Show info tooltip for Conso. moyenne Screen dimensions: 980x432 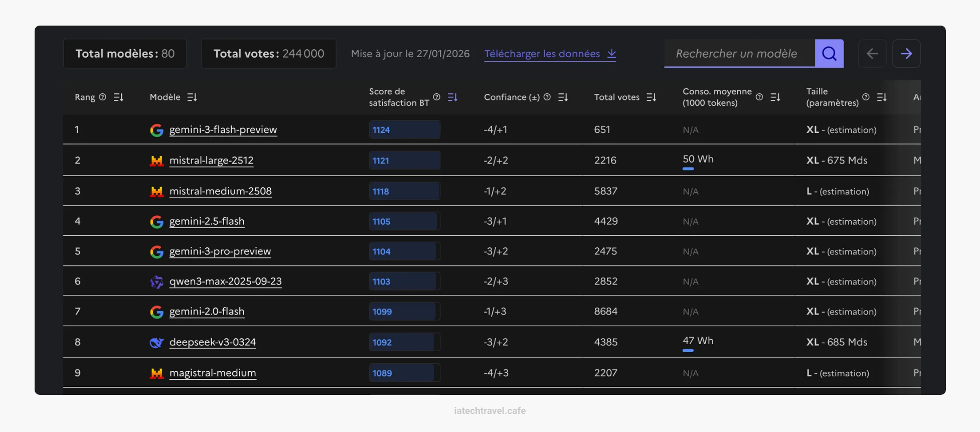[x=759, y=97]
